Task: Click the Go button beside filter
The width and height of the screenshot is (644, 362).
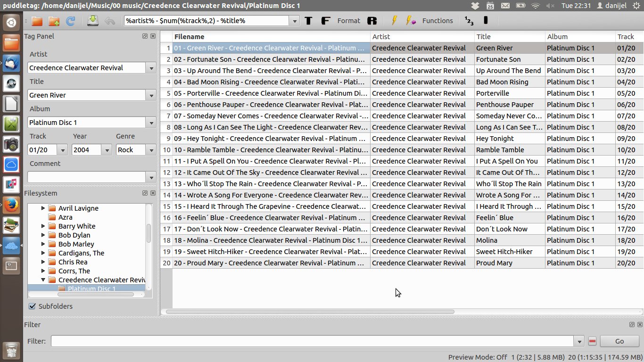Action: 619,341
